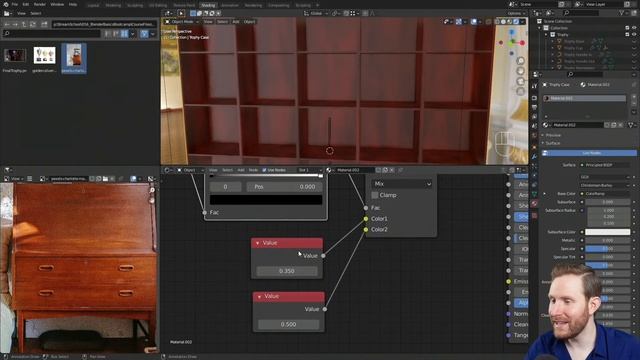
Task: Toggle visibility of Collection in outliner
Action: click(634, 28)
